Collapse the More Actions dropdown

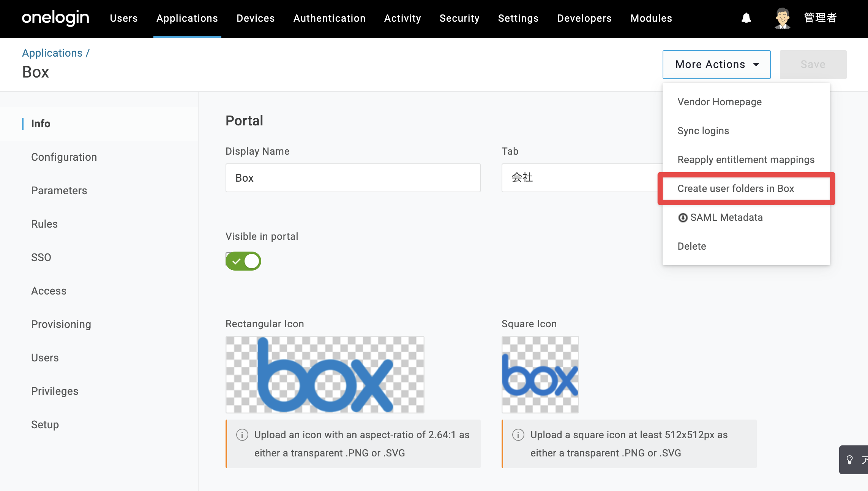tap(716, 65)
